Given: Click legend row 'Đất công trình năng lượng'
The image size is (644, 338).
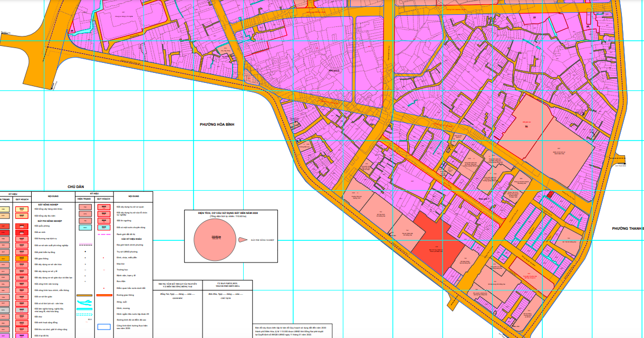Looking at the screenshot, I should pyautogui.click(x=46, y=284).
